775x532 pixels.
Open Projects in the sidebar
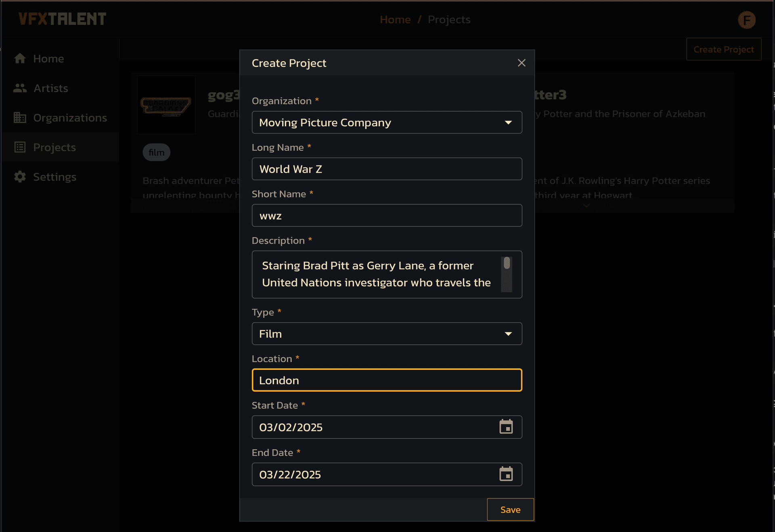[x=60, y=147]
